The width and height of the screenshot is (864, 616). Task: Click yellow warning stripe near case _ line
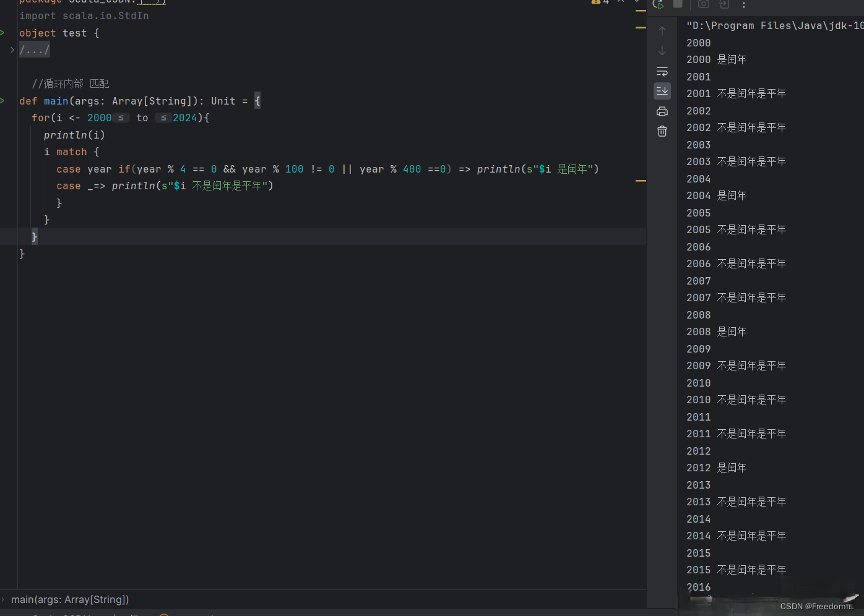point(641,181)
